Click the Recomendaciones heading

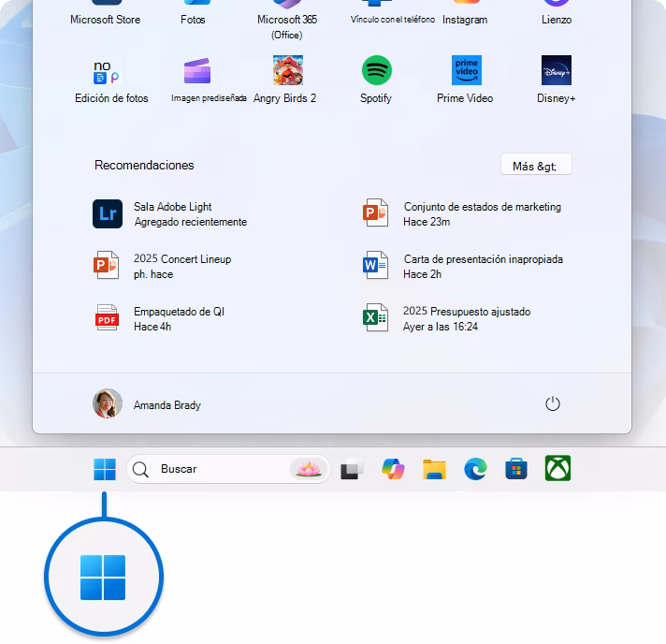(x=144, y=165)
